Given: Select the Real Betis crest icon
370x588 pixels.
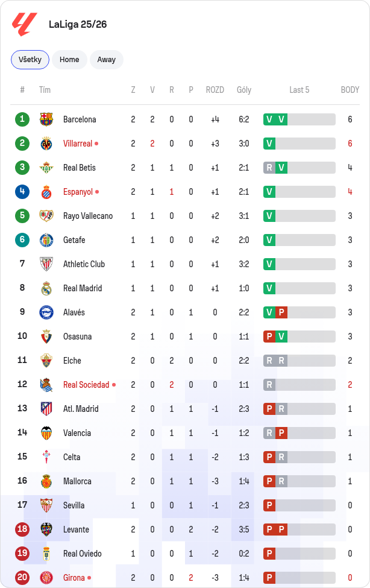Looking at the screenshot, I should coord(46,168).
